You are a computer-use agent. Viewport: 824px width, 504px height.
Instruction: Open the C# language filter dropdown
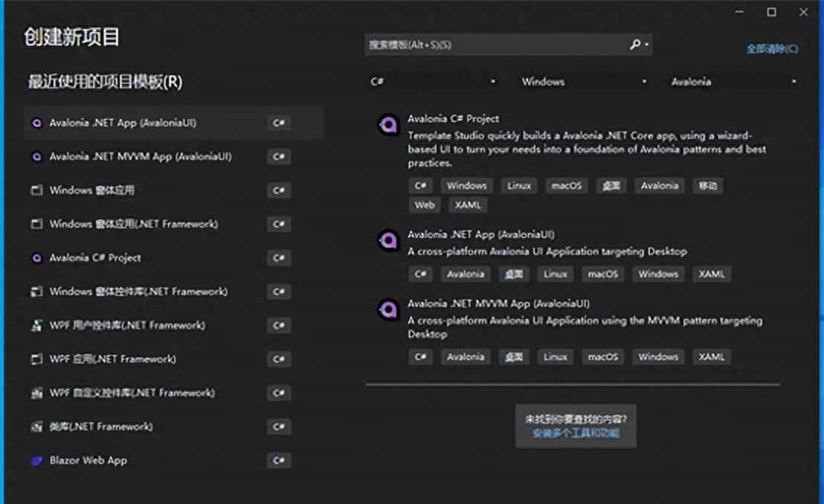pos(434,82)
